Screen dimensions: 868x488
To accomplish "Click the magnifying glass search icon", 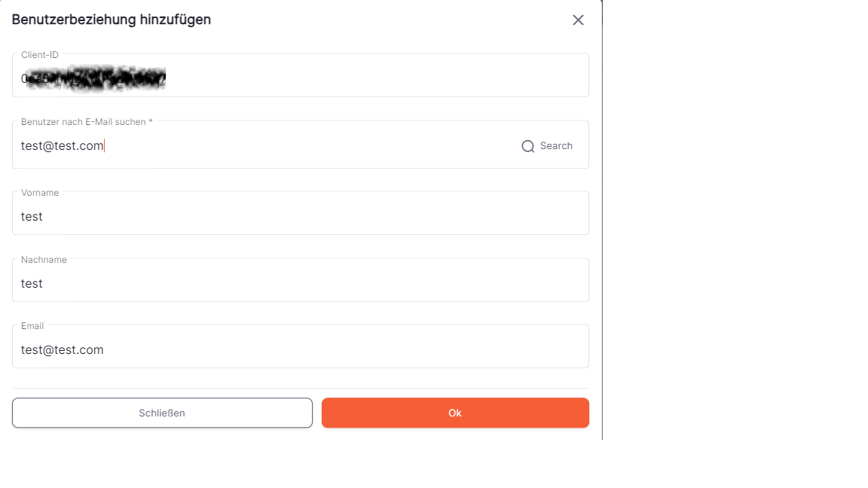I will (x=528, y=146).
